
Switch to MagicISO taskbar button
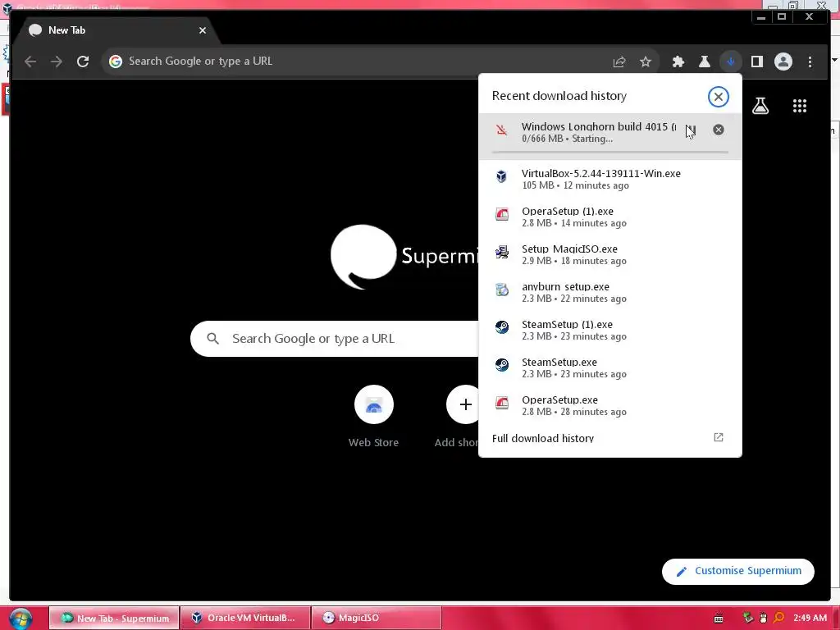[376, 618]
